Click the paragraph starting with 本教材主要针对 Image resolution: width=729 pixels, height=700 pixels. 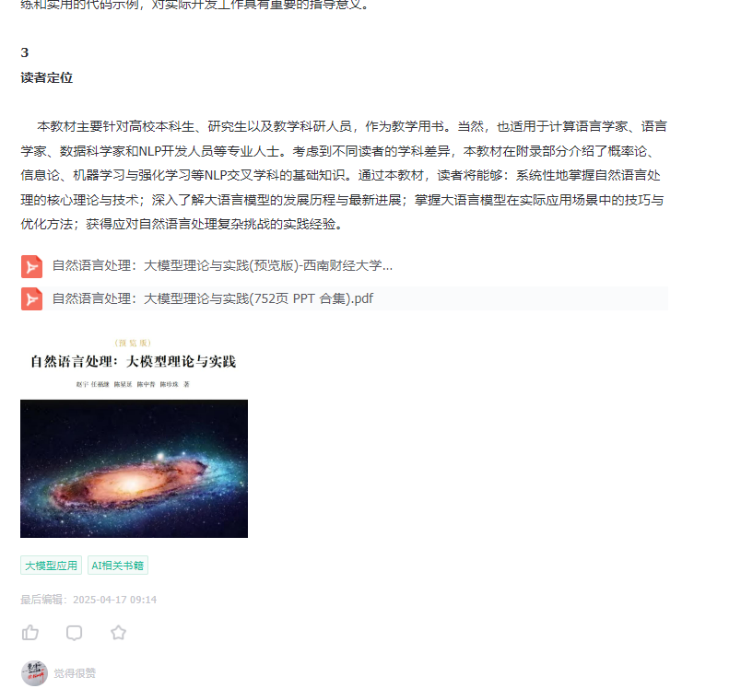[x=344, y=175]
